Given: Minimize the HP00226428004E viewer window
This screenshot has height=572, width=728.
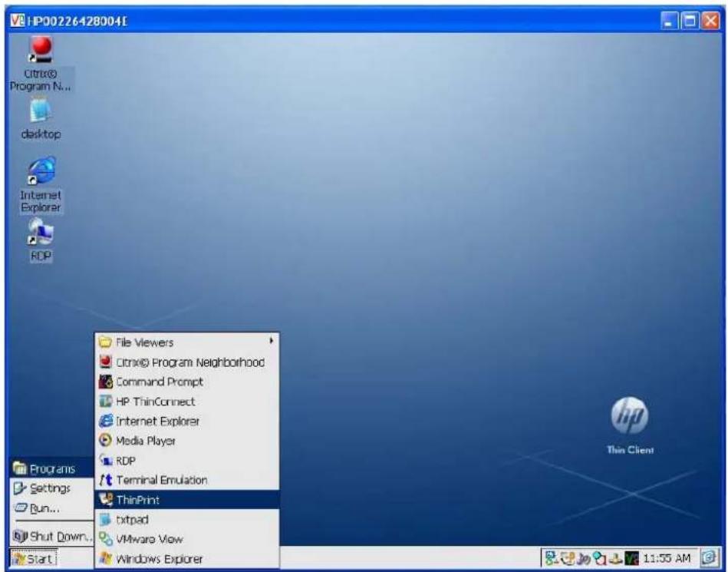Looking at the screenshot, I should 670,21.
